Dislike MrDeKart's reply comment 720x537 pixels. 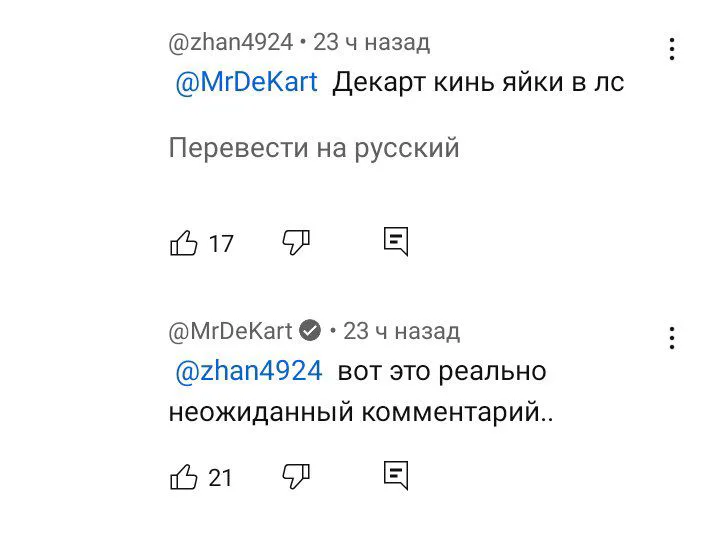click(296, 476)
